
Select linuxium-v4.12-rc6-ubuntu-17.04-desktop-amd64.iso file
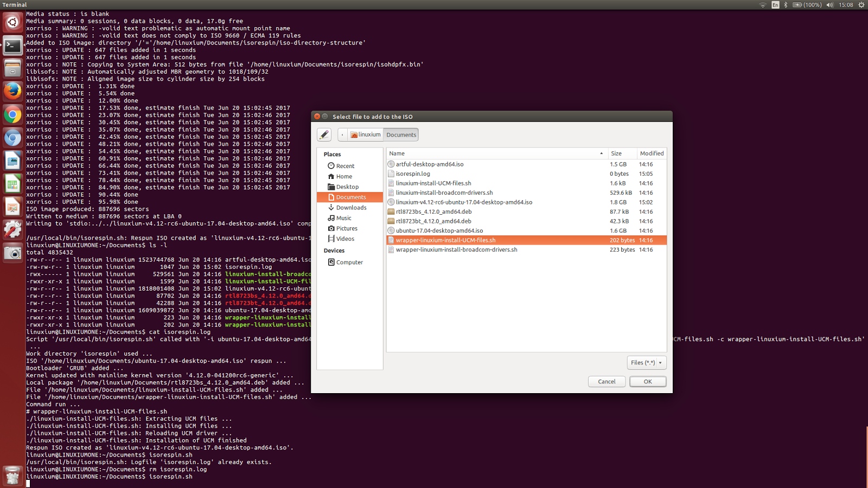click(x=527, y=202)
